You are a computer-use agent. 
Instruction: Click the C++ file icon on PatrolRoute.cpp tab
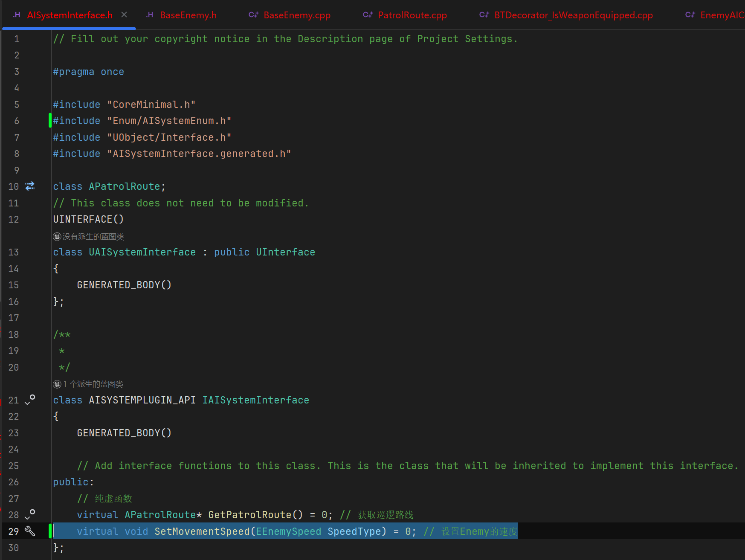point(368,15)
